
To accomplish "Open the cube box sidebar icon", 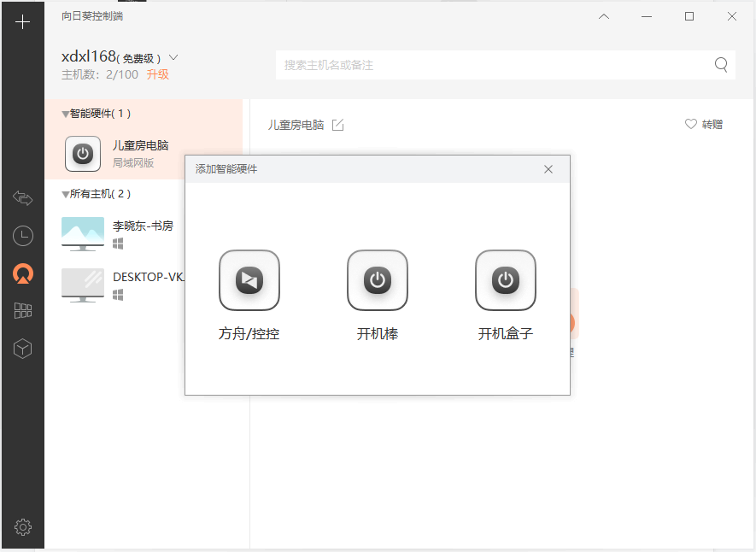I will tap(23, 348).
